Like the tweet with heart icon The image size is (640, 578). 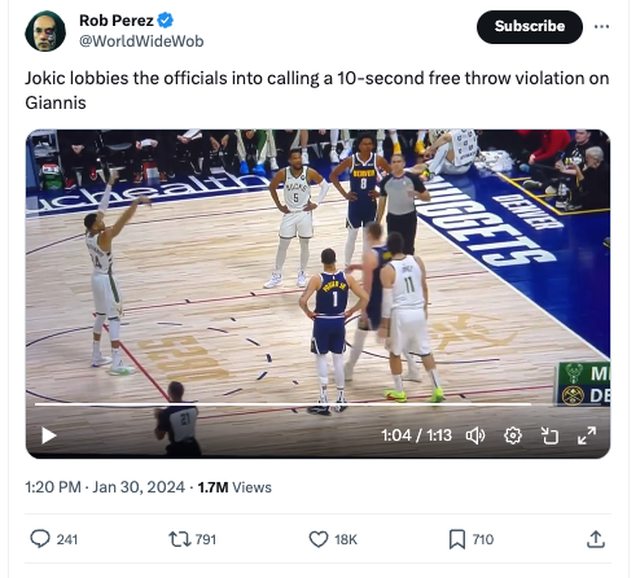point(319,539)
